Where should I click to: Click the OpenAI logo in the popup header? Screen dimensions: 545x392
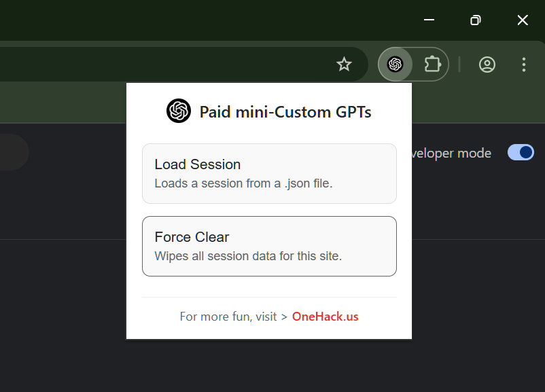point(179,111)
